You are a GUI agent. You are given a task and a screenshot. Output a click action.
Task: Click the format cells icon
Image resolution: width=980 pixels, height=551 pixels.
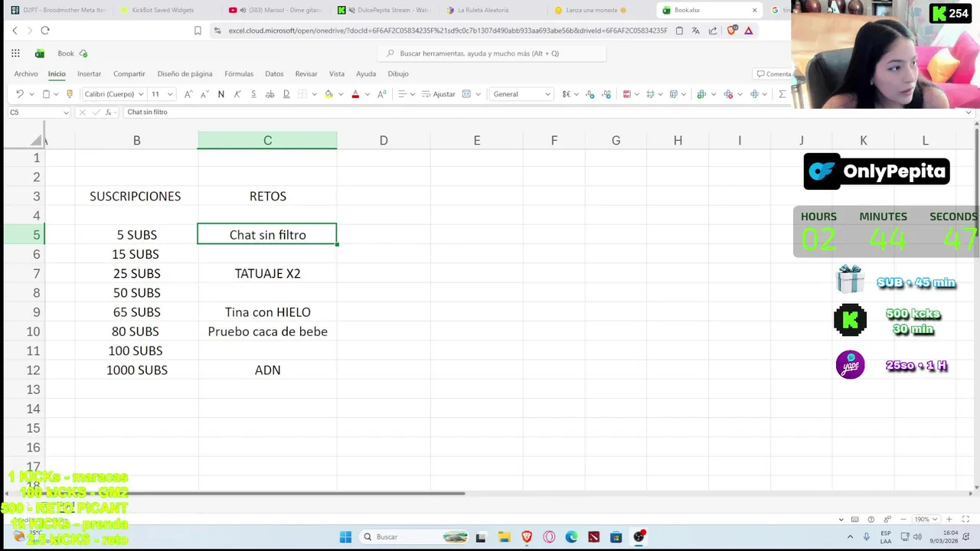click(754, 94)
